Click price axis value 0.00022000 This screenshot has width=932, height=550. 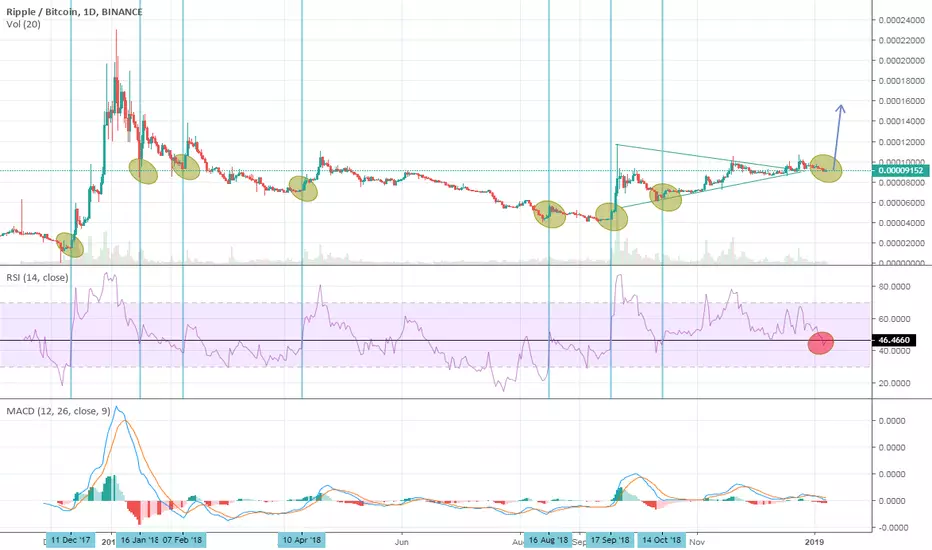tap(902, 40)
